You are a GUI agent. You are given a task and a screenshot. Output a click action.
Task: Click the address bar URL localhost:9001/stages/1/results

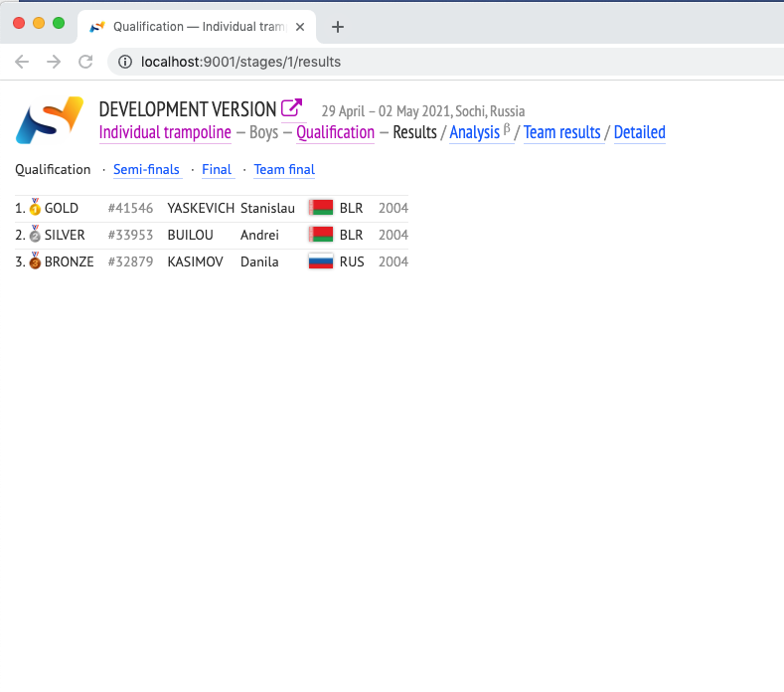240,62
